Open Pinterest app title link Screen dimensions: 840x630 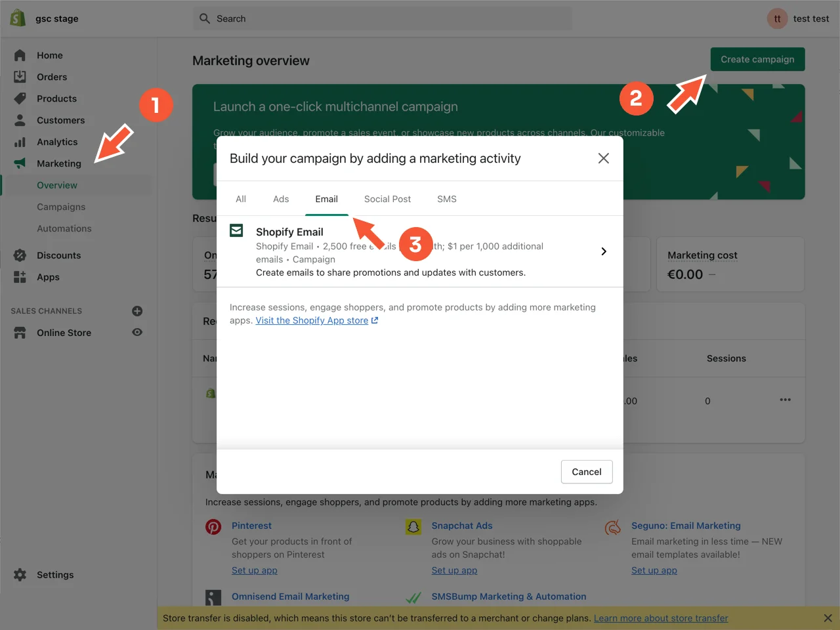click(x=251, y=526)
